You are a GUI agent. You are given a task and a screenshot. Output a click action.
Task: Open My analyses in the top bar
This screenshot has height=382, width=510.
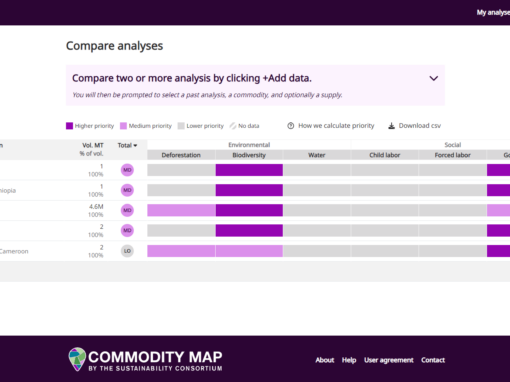tap(493, 13)
